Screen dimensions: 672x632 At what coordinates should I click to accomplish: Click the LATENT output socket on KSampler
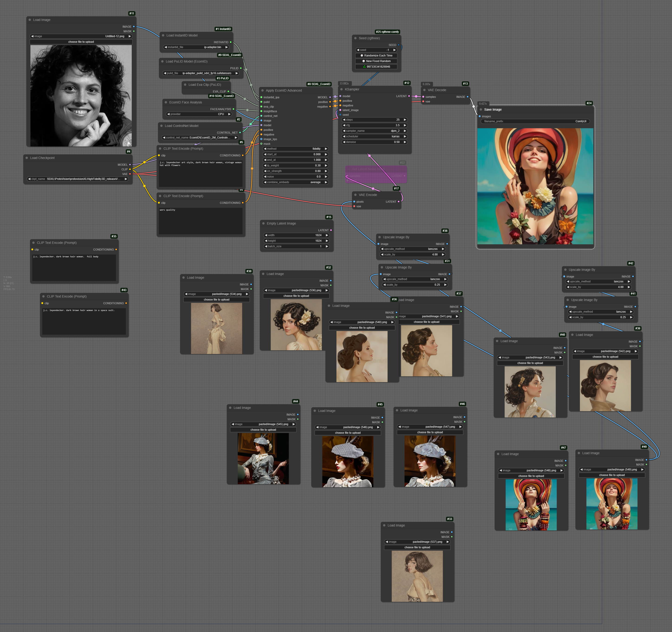[x=409, y=96]
